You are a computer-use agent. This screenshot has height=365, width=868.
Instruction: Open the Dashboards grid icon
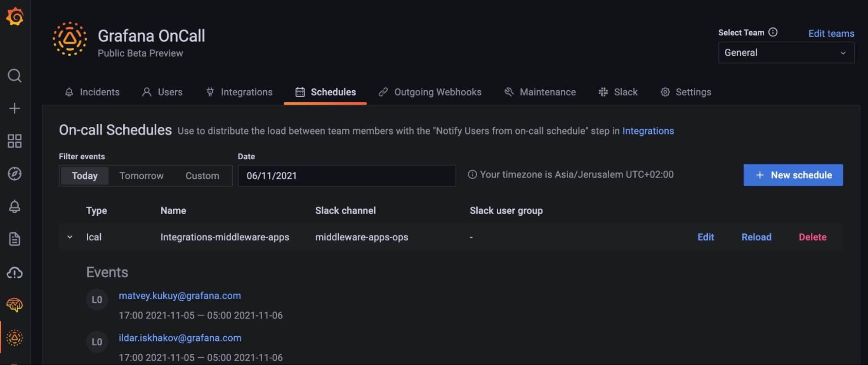pyautogui.click(x=15, y=141)
